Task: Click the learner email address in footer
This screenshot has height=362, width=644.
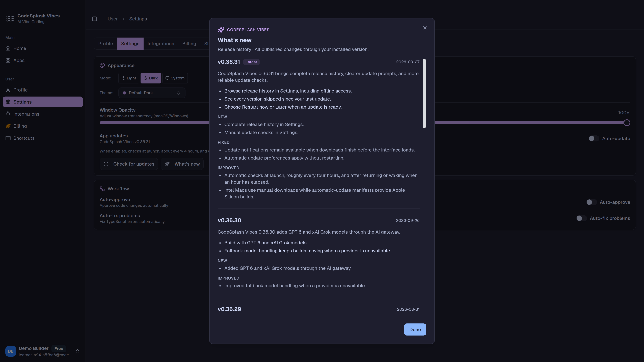Action: 45,355
